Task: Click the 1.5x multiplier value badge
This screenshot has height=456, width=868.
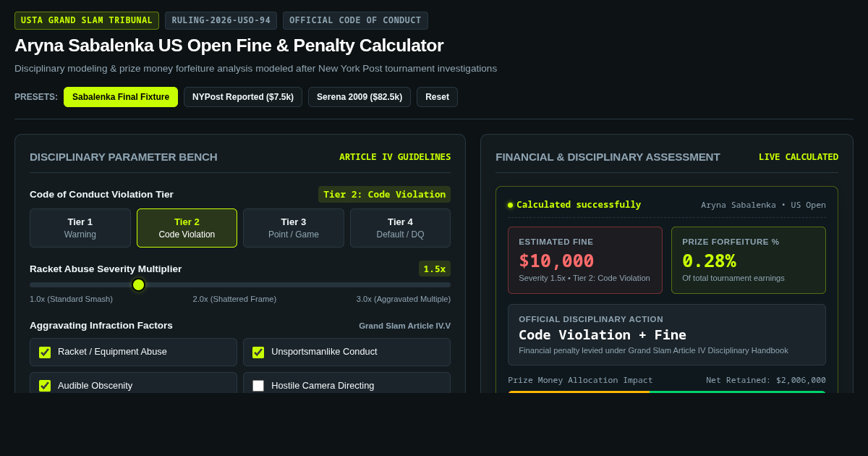Action: point(435,269)
